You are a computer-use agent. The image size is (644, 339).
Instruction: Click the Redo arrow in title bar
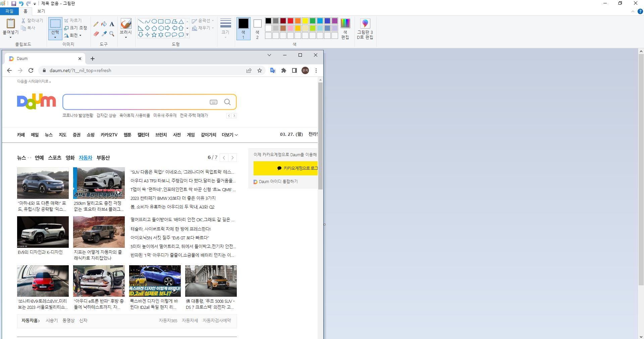point(29,3)
